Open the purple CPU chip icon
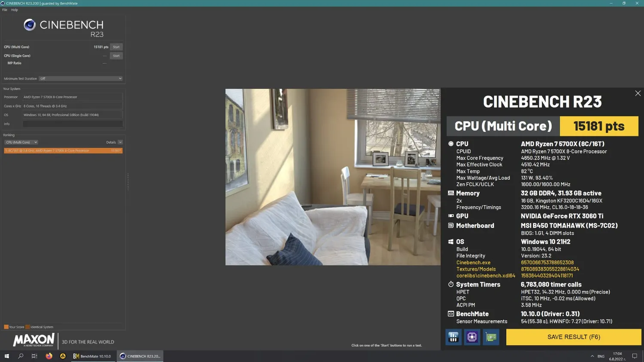 [x=472, y=337]
